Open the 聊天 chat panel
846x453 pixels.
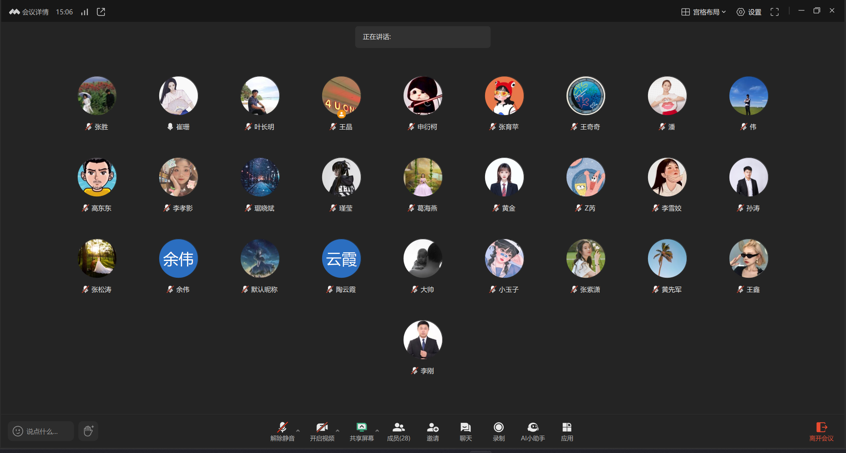pyautogui.click(x=466, y=431)
